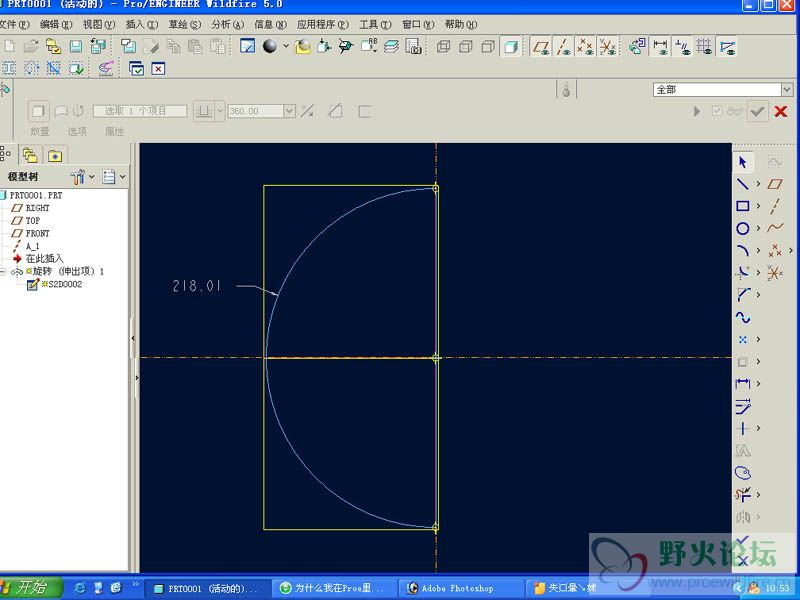Choose the Trim sketch tool
The image size is (800, 600).
point(742,494)
